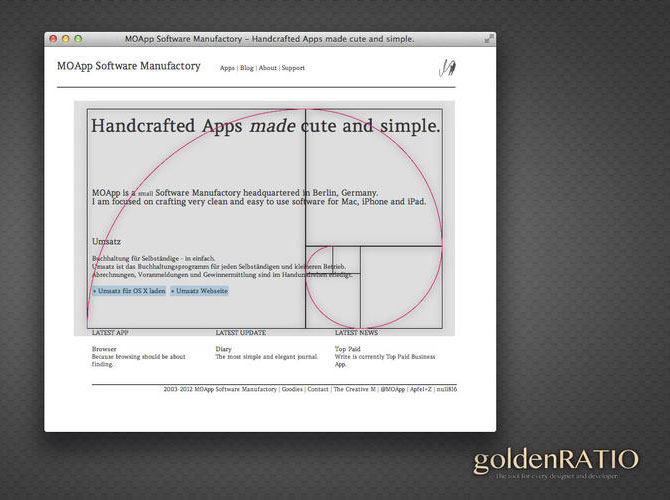Click the Umsatz Webseite button
This screenshot has width=670, height=500.
click(x=200, y=291)
